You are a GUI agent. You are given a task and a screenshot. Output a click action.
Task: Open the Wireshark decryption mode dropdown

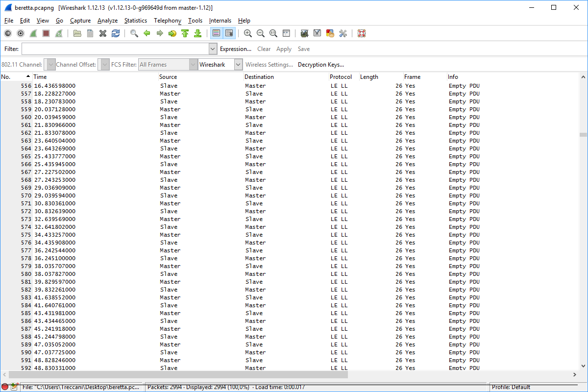click(220, 65)
